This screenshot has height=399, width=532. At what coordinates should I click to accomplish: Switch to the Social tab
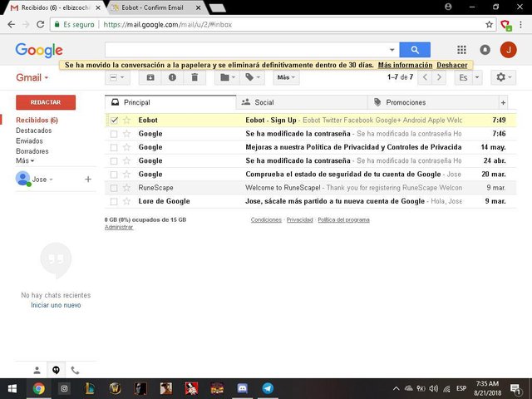tap(302, 102)
